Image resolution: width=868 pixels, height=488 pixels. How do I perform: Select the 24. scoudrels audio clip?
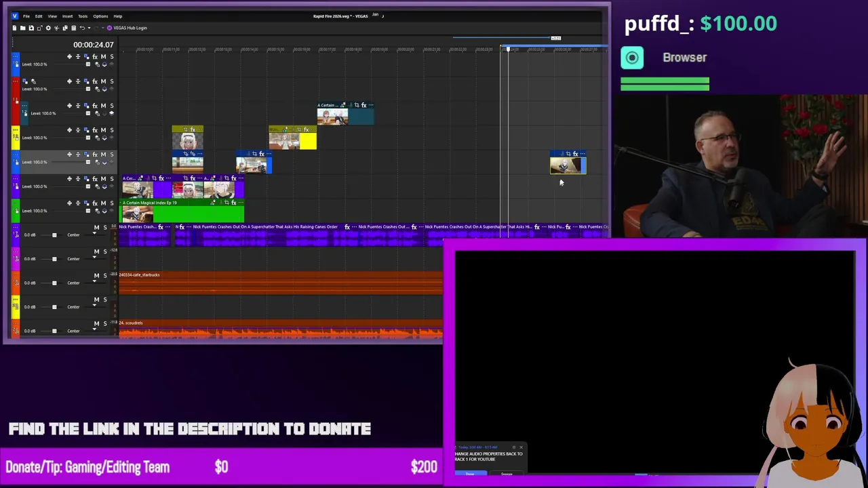(281, 329)
